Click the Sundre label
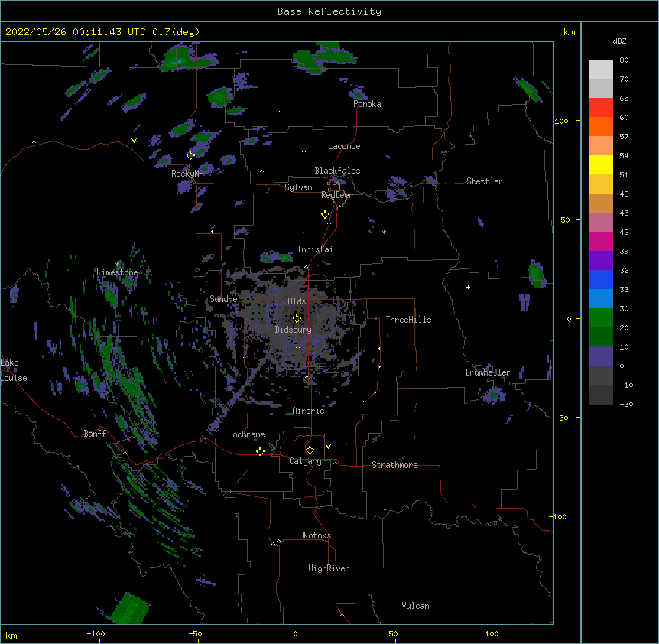This screenshot has width=659, height=644. (223, 299)
